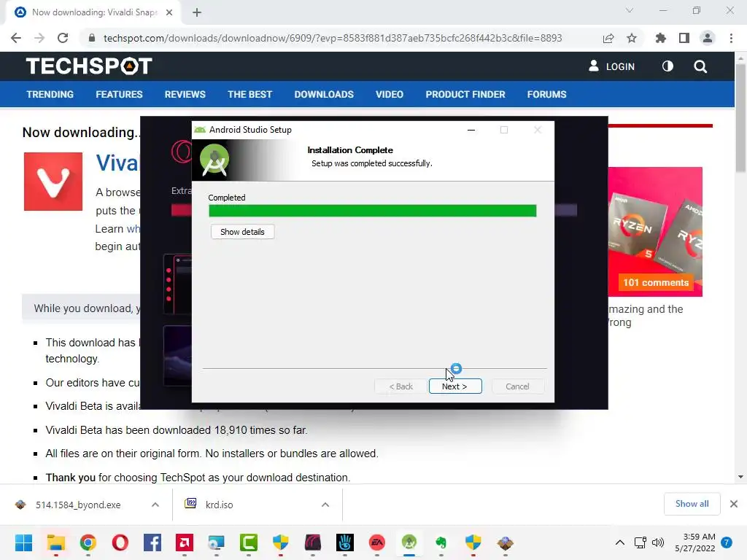Open Camtasia green C taskbar icon

[249, 542]
